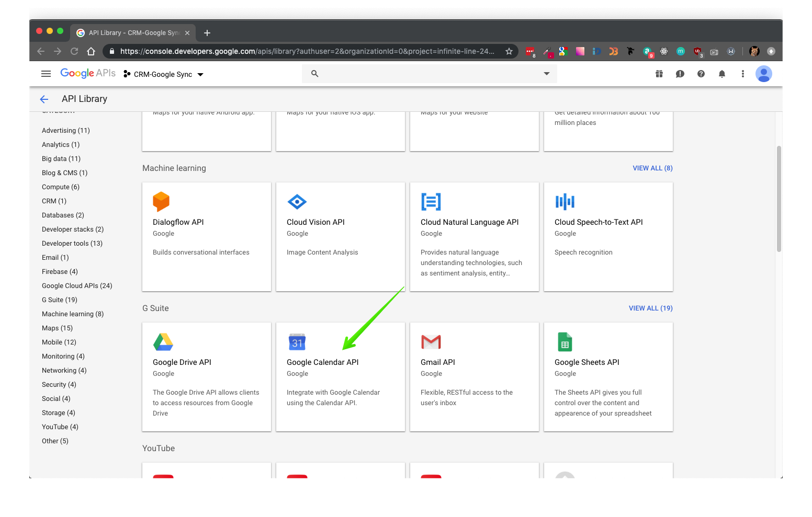Click the Cloud Speech-to-Text API icon
The image size is (812, 517).
click(x=565, y=202)
